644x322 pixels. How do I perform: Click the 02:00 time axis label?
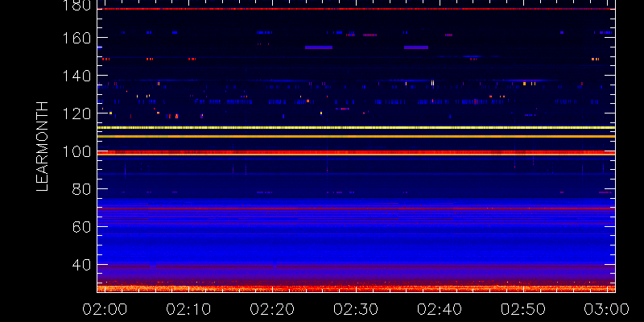(105, 309)
